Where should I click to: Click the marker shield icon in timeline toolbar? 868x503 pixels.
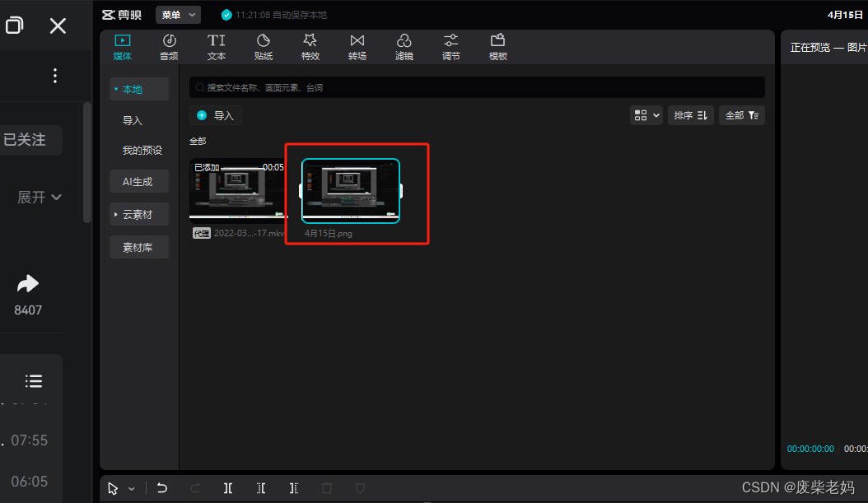[360, 488]
